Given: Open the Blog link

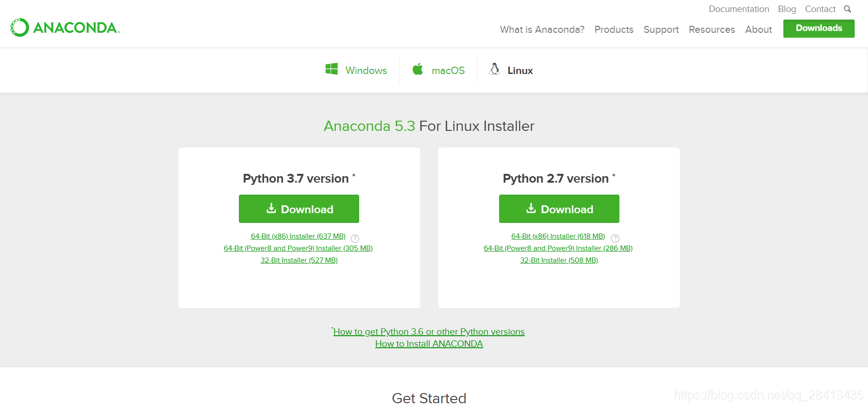Looking at the screenshot, I should [x=787, y=9].
